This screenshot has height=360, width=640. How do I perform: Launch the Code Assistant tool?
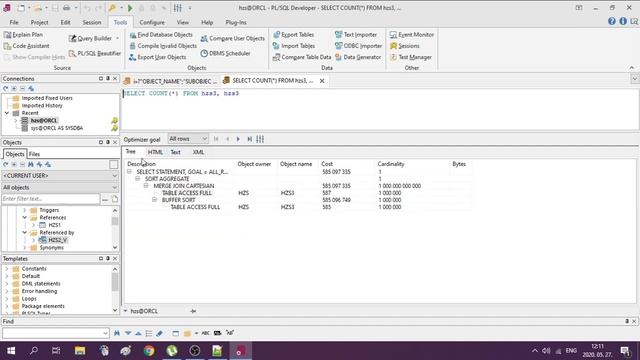[x=27, y=46]
